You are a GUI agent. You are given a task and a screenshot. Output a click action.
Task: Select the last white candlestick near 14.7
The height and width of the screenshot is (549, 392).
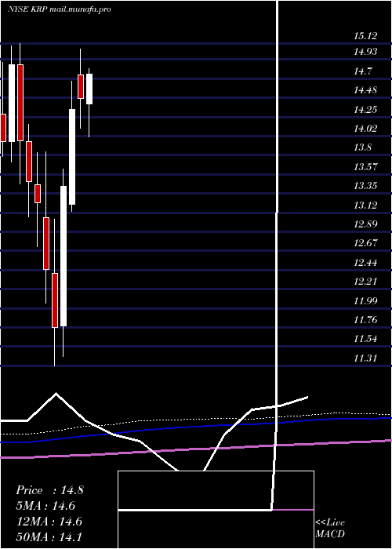pyautogui.click(x=89, y=89)
